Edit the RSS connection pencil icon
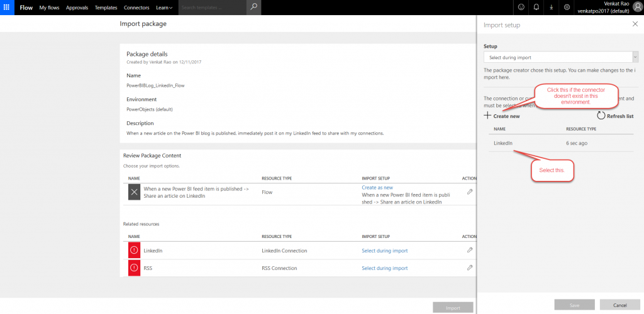644x314 pixels. (470, 268)
